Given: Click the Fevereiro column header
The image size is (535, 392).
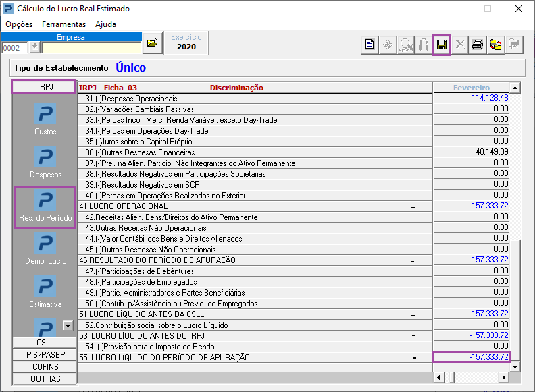Looking at the screenshot, I should pos(471,88).
